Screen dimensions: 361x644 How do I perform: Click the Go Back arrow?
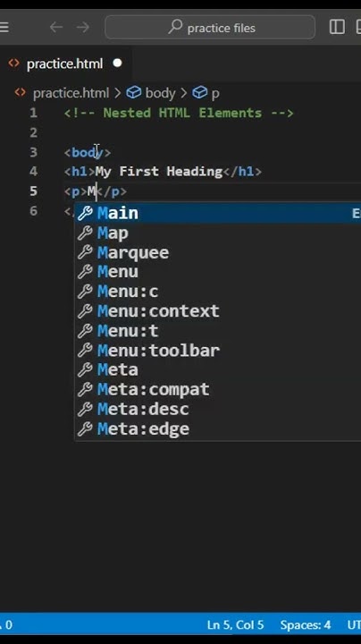pyautogui.click(x=56, y=27)
